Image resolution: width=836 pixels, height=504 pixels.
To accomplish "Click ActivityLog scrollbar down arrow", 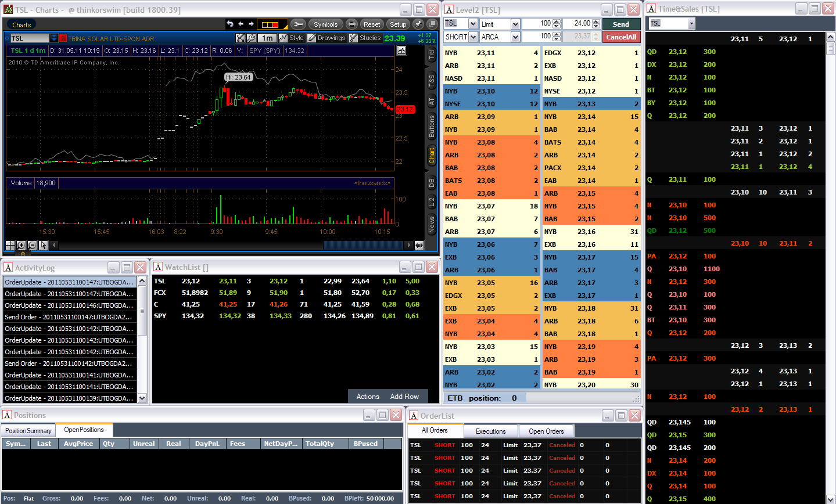I will coord(142,398).
